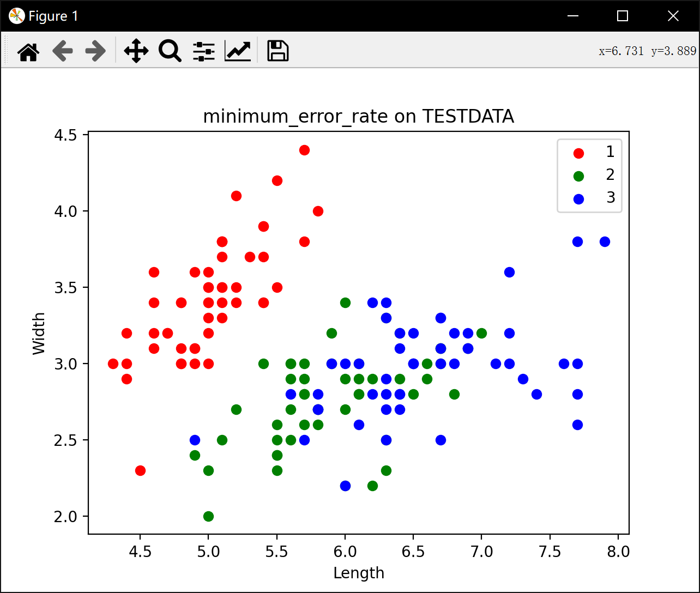Go forward to next view arrow
The height and width of the screenshot is (593, 700).
click(x=96, y=51)
